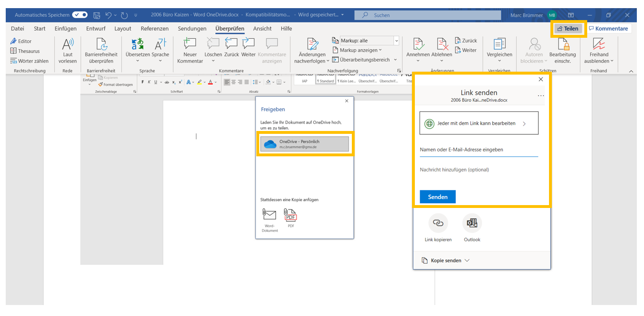Open the Datei tab
644x316 pixels.
tap(18, 29)
